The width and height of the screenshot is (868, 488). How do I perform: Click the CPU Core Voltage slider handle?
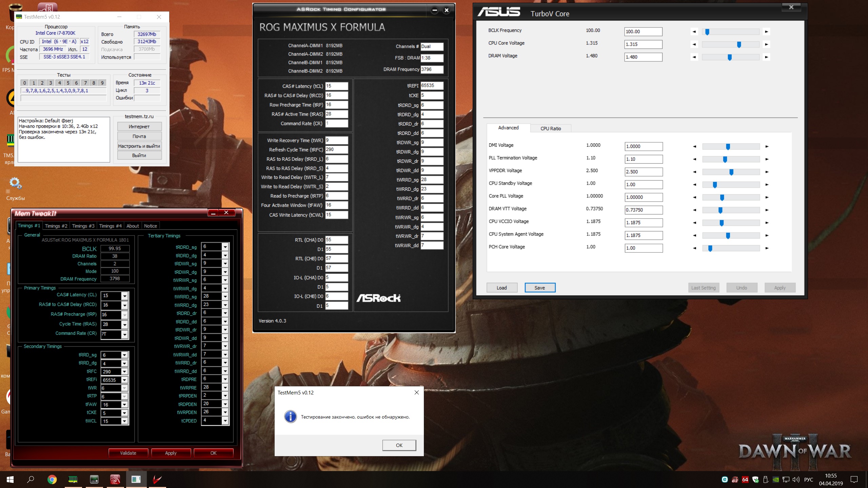click(x=739, y=44)
